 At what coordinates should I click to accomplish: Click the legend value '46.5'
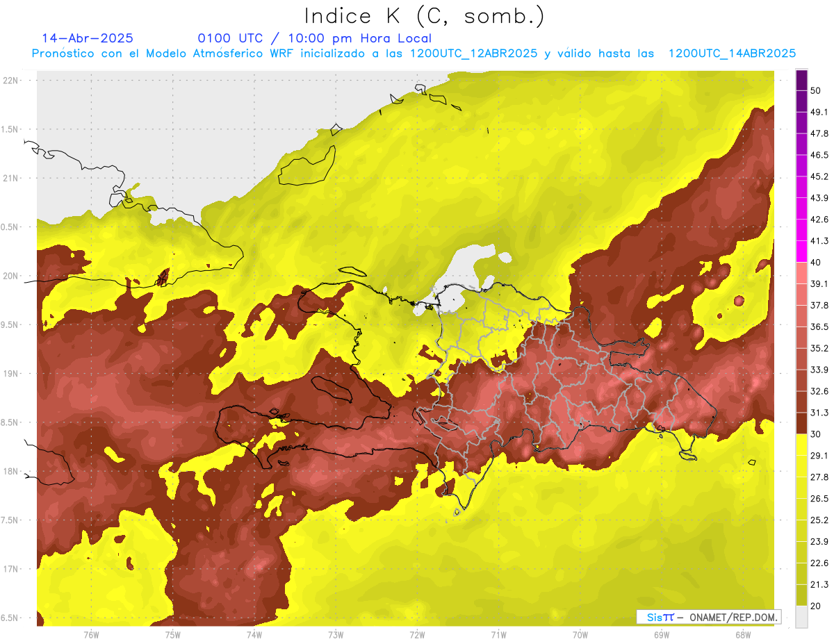click(819, 155)
